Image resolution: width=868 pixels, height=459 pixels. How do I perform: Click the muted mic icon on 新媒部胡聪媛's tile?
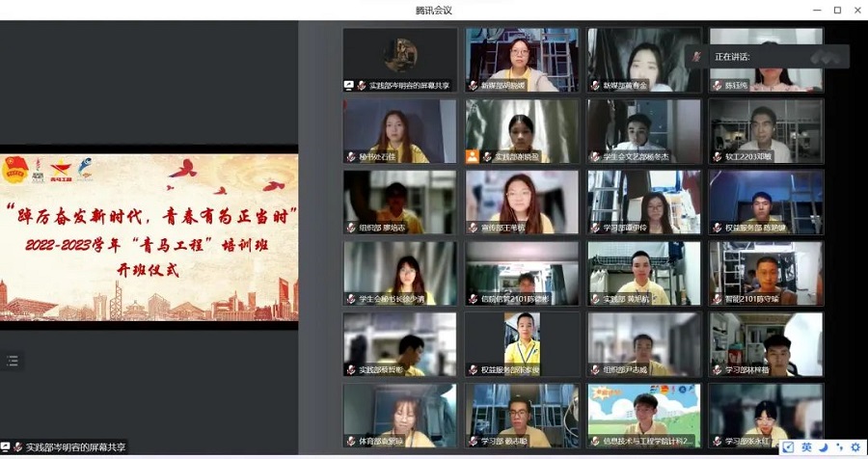[474, 86]
